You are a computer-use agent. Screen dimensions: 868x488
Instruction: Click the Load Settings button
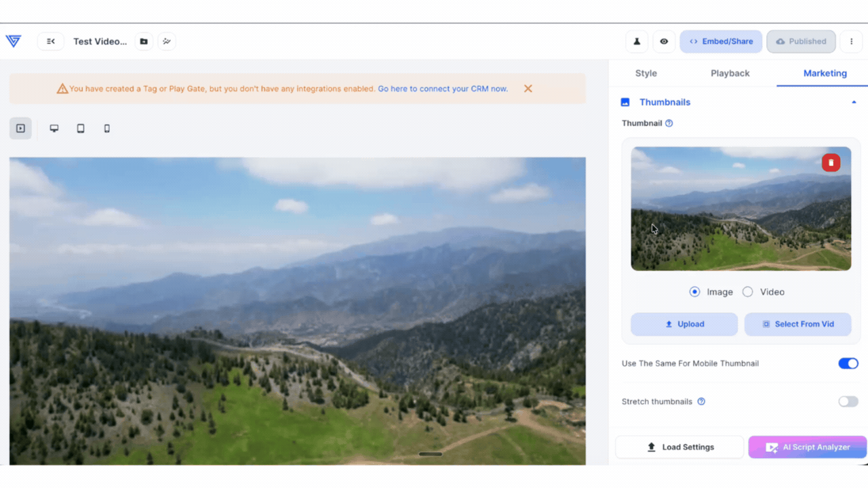[679, 447]
